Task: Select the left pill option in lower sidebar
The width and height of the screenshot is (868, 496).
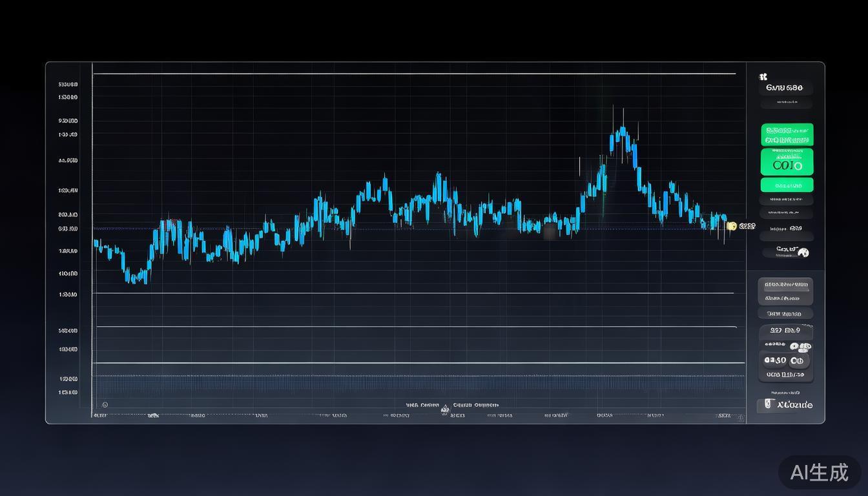Action: pyautogui.click(x=775, y=360)
